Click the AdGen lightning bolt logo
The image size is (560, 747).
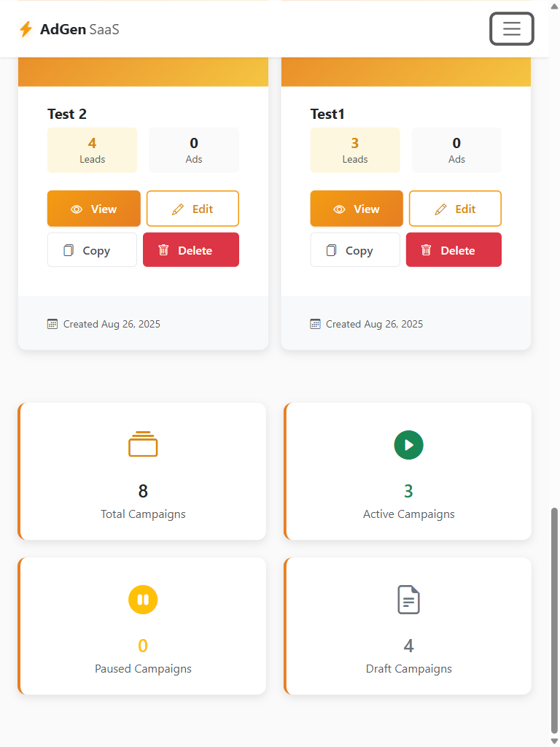pos(26,29)
